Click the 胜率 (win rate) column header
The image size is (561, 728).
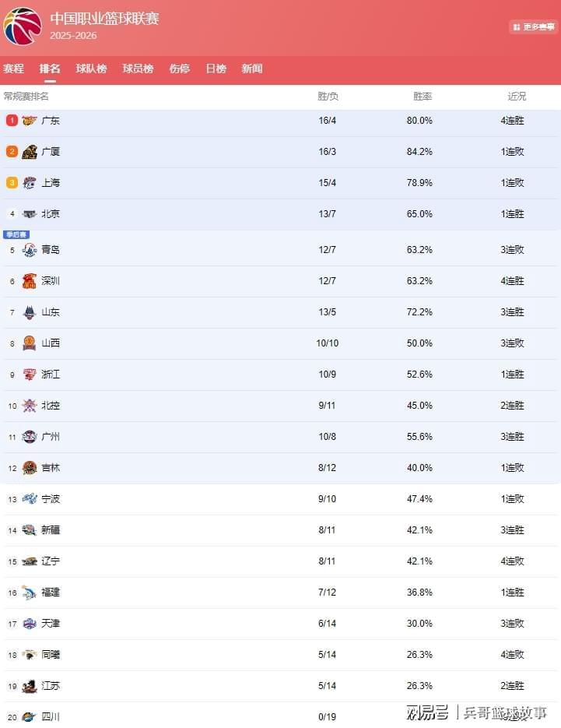click(x=423, y=97)
